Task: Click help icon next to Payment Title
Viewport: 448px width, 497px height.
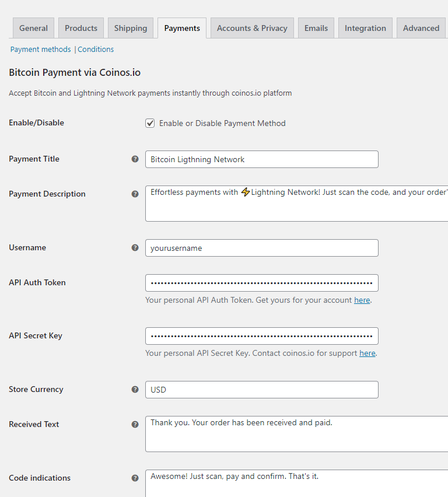Action: [x=135, y=159]
